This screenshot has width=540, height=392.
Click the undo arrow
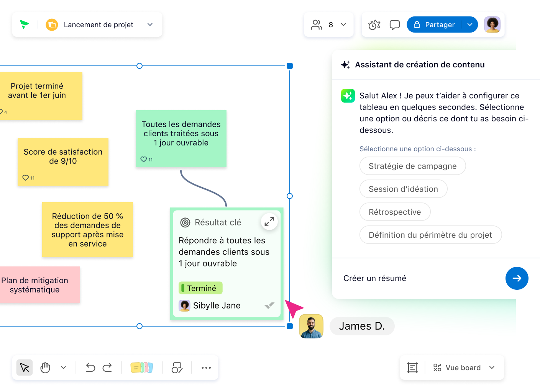click(90, 368)
